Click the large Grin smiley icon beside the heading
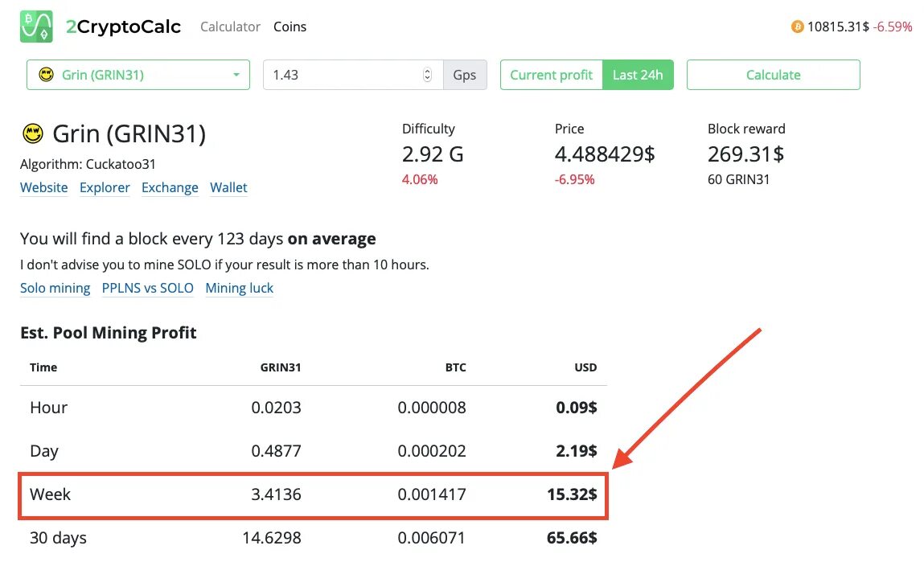The width and height of the screenshot is (924, 566). click(x=32, y=133)
